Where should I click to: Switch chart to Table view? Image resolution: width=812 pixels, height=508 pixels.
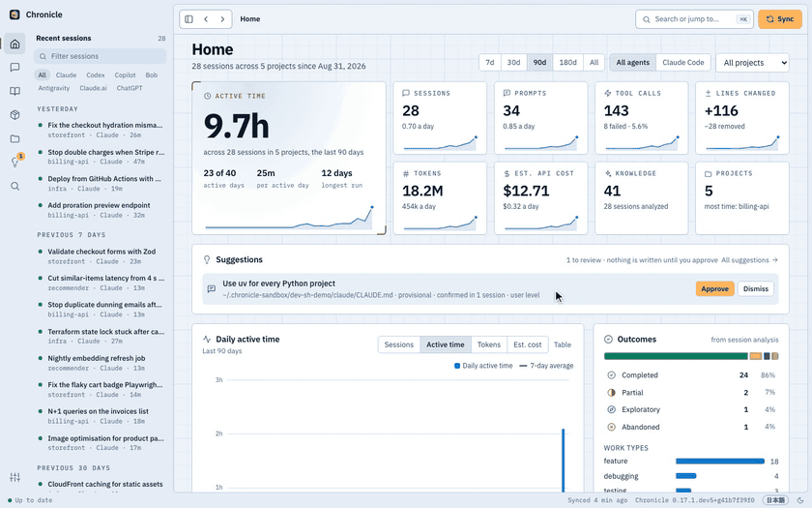pyautogui.click(x=563, y=344)
